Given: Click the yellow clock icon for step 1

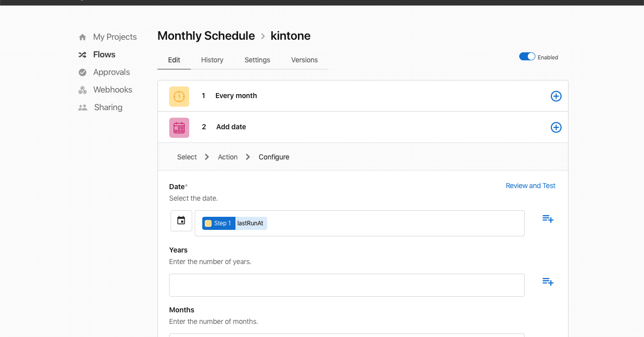Looking at the screenshot, I should click(179, 97).
